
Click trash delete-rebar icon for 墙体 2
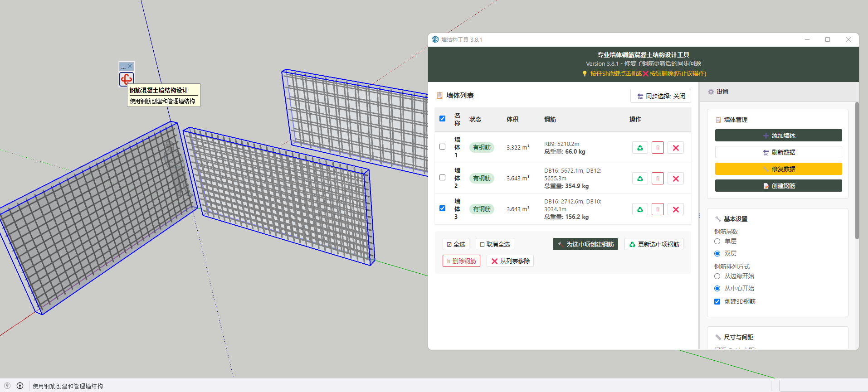tap(658, 179)
